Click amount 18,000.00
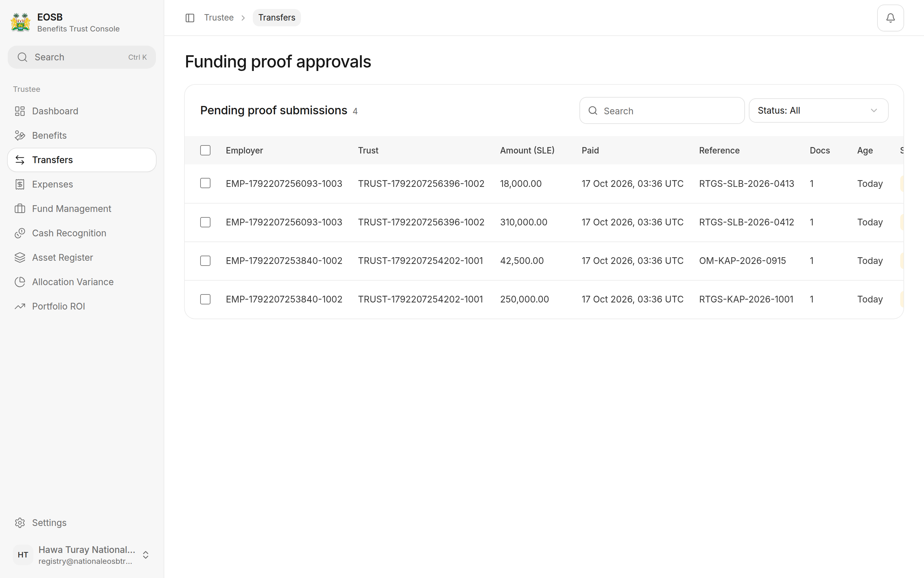924x578 pixels. tap(521, 183)
